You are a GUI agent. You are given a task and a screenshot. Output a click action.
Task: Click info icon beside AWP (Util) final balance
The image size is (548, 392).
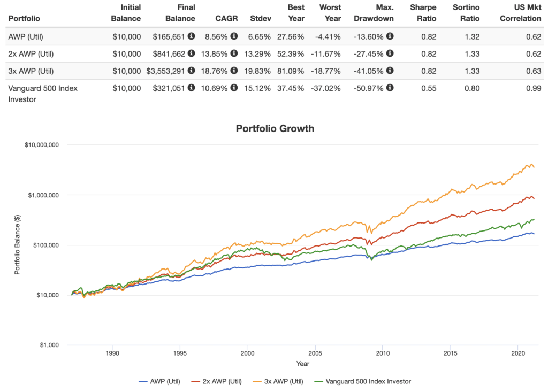[x=192, y=36]
